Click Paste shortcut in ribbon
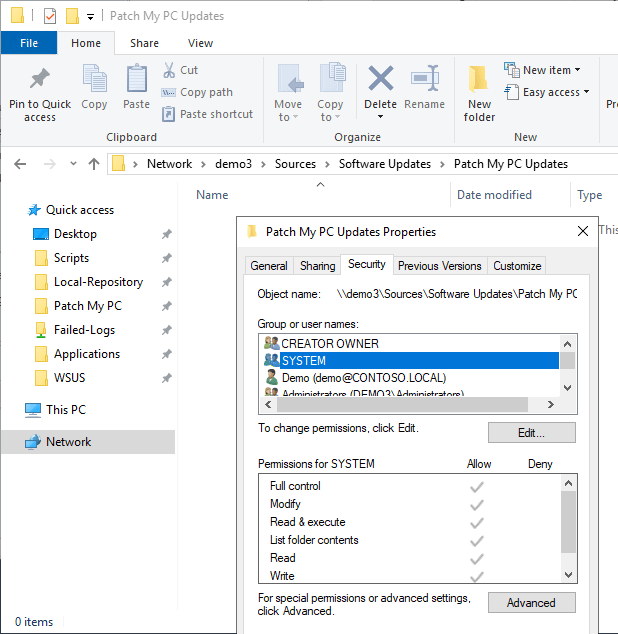 point(207,114)
